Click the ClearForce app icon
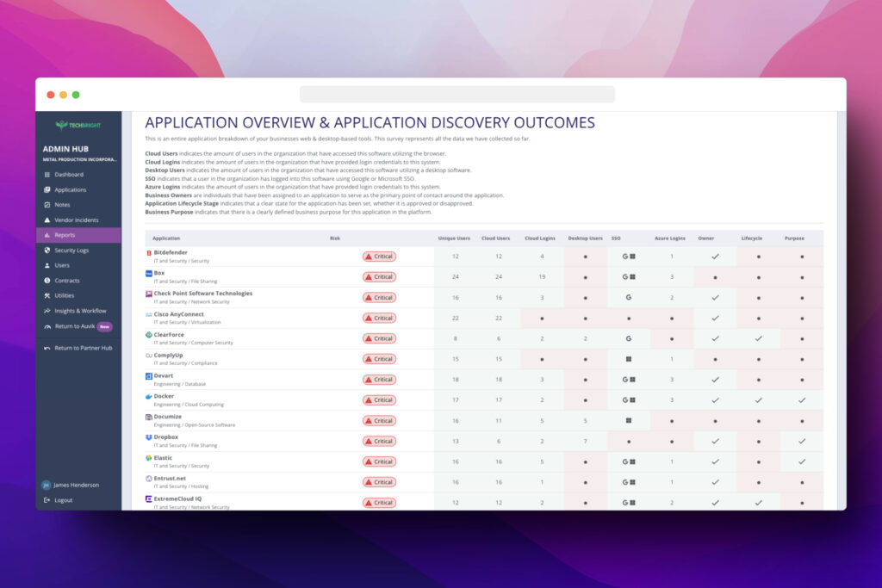Image resolution: width=882 pixels, height=588 pixels. 148,335
